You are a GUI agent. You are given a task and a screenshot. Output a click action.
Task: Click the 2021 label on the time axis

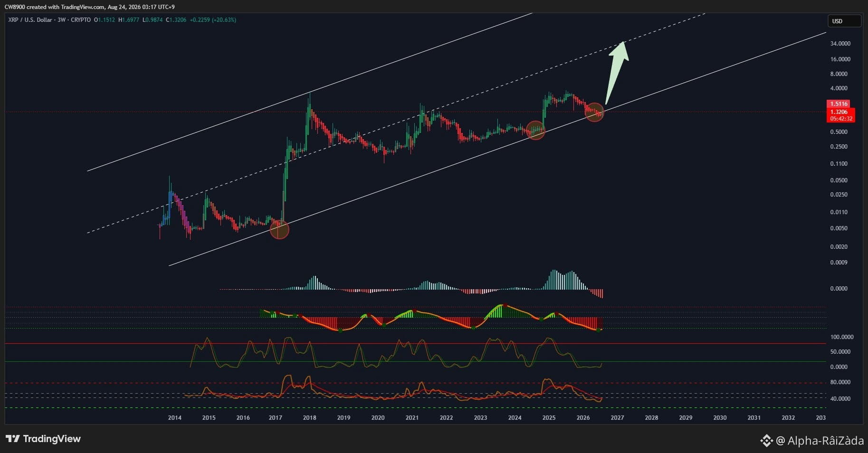click(x=412, y=418)
